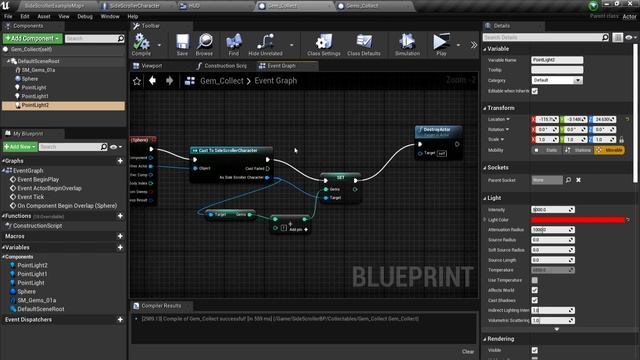Set Mobility to Static
The image size is (640, 360).
coord(547,150)
